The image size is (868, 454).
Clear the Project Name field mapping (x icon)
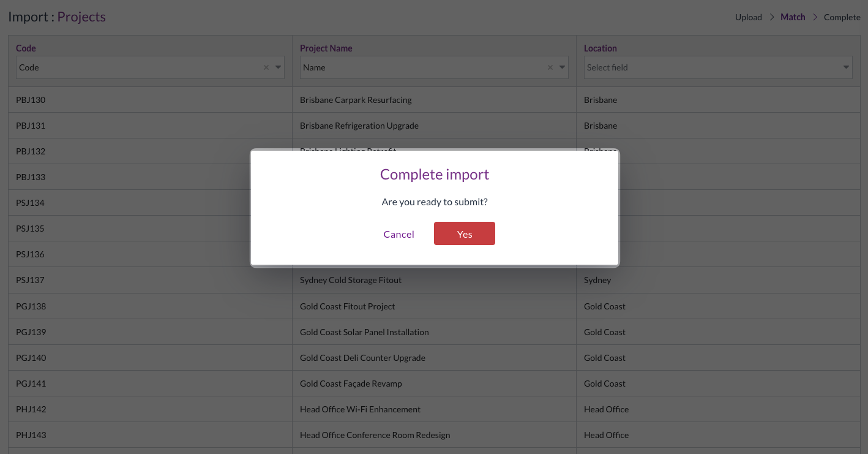pos(550,67)
